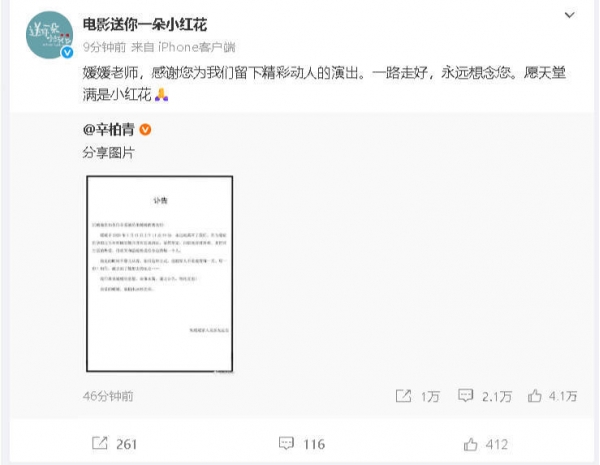The width and height of the screenshot is (600, 465).
Task: Open the original post's 1万 repost count
Action: coord(430,396)
